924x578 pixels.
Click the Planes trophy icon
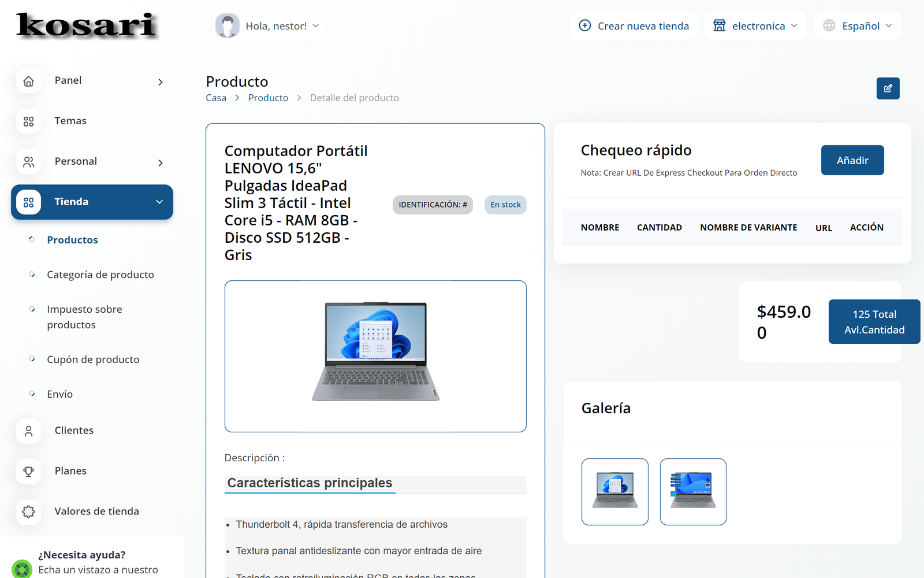click(28, 472)
